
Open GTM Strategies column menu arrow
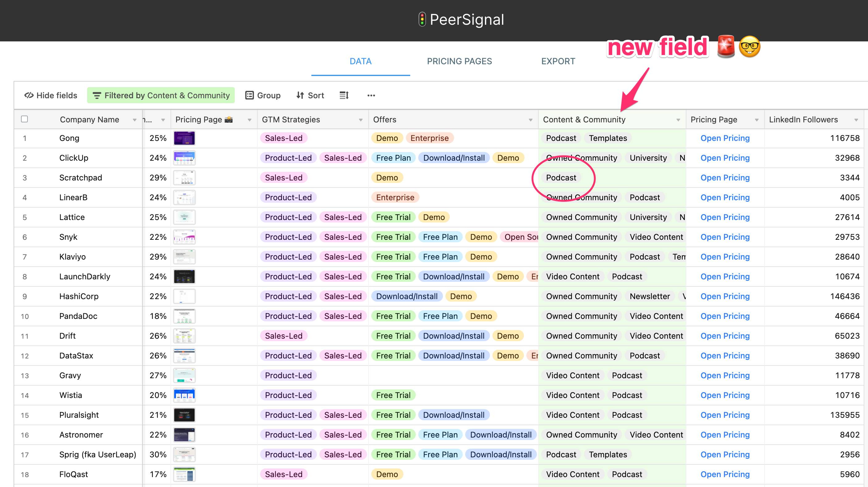point(360,120)
